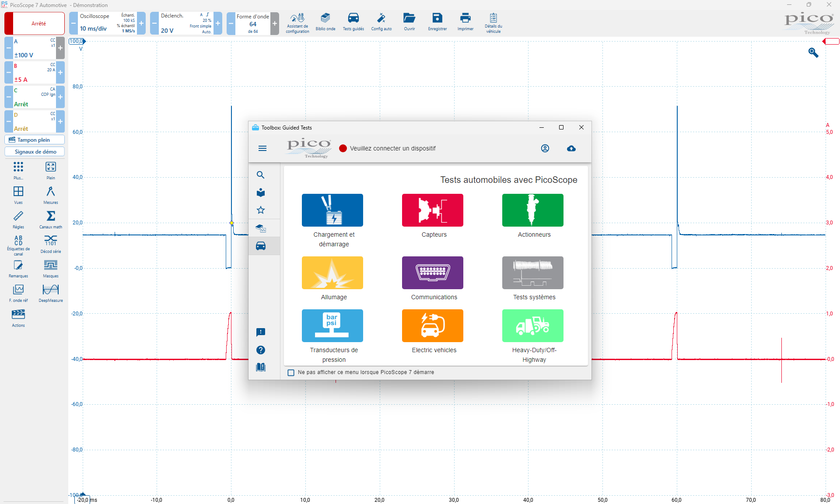
Task: Open the Forme d'onde buffer navigator
Action: click(x=253, y=23)
